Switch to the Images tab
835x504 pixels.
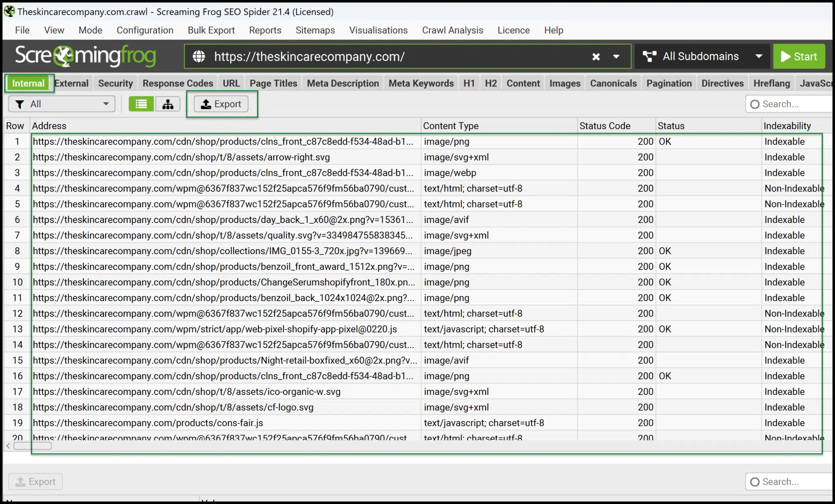(565, 83)
